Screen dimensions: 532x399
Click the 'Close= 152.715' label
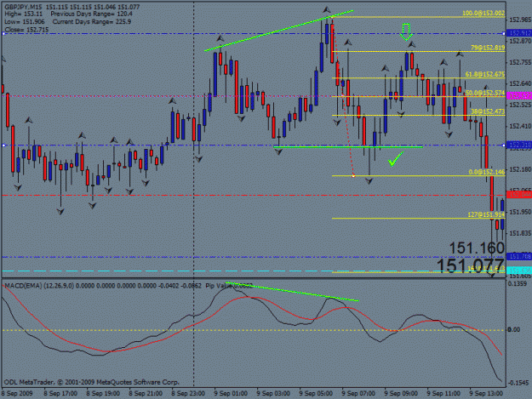(26, 30)
